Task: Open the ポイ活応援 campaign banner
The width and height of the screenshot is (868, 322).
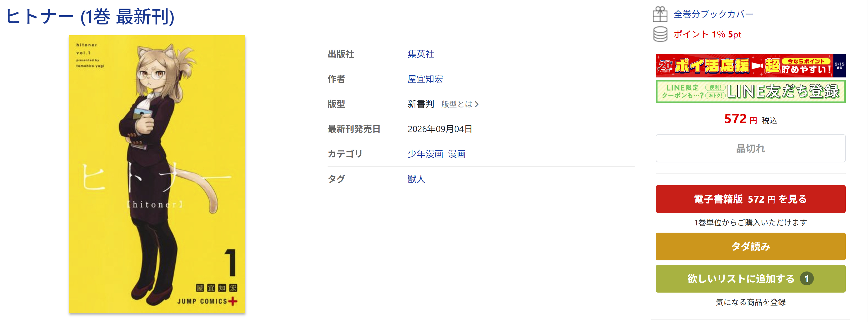Action: click(750, 66)
